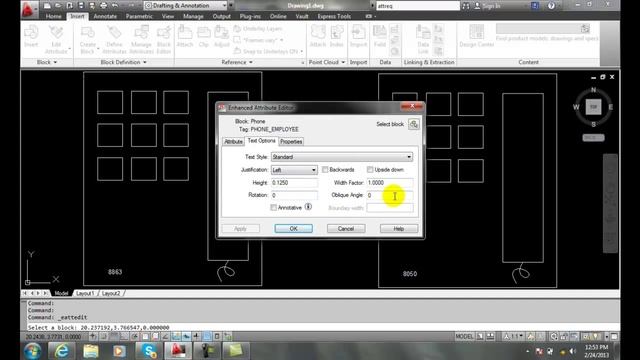Open the Express Tools ribbon tab
The height and width of the screenshot is (360, 640).
click(x=334, y=16)
